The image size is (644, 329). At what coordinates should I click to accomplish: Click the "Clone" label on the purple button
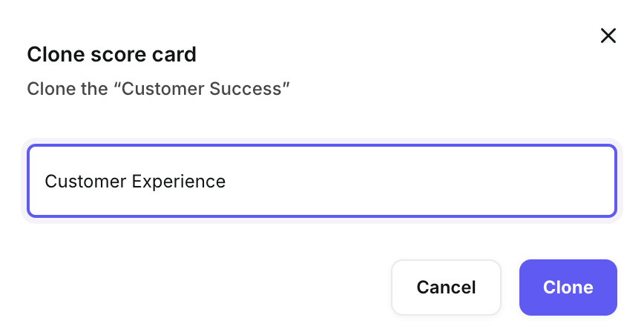pos(568,288)
